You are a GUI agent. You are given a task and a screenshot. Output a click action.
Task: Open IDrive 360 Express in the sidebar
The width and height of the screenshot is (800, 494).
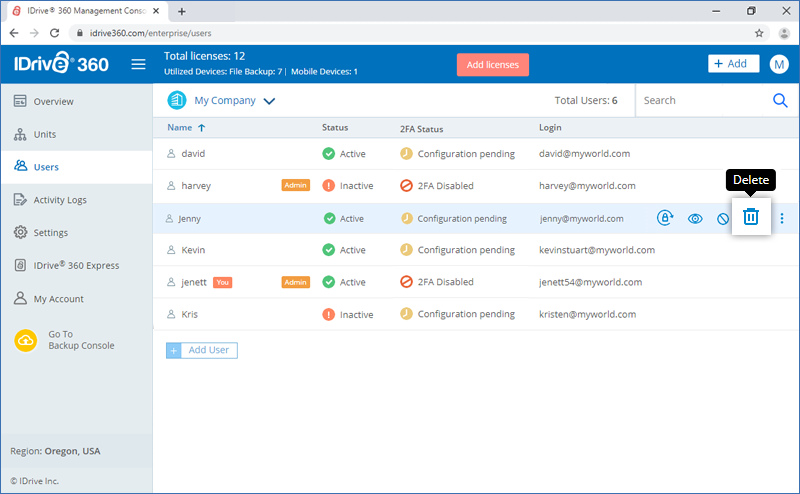coord(77,265)
